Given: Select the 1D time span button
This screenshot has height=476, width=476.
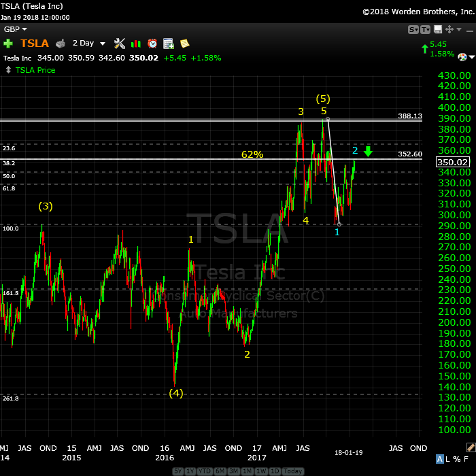Looking at the screenshot, I should 275,471.
